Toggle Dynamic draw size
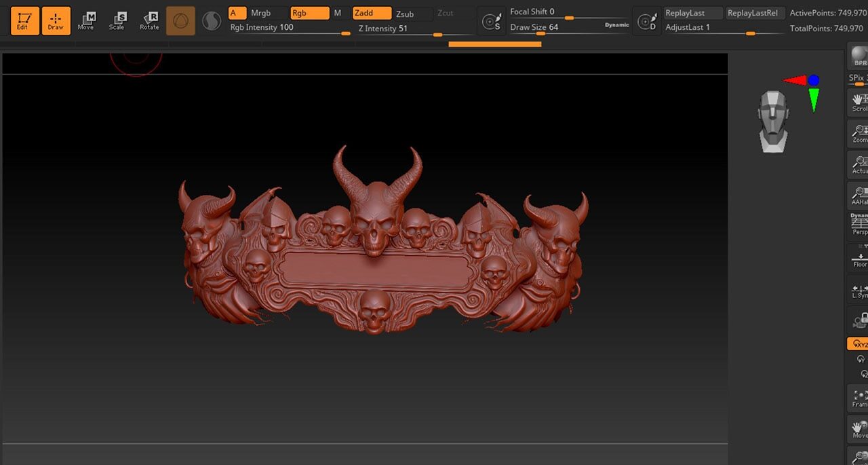This screenshot has height=465, width=868. tap(616, 25)
